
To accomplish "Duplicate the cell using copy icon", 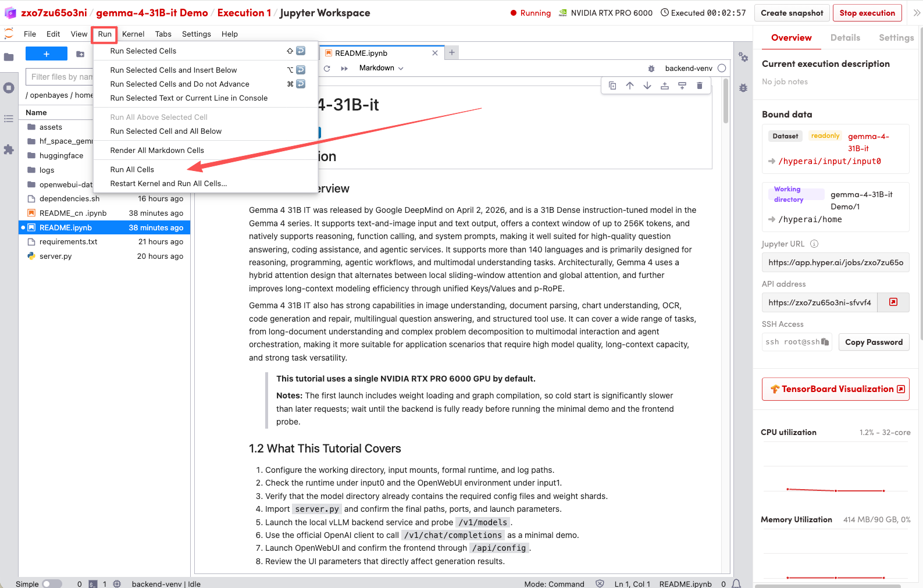I will pos(612,86).
